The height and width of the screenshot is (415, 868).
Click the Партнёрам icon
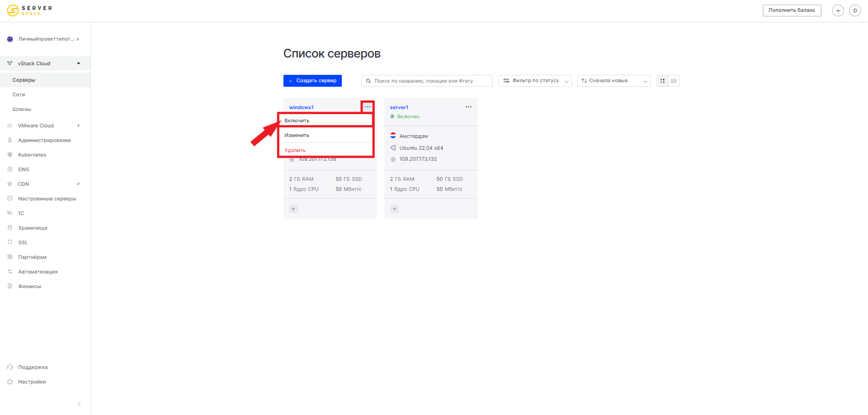coord(10,257)
